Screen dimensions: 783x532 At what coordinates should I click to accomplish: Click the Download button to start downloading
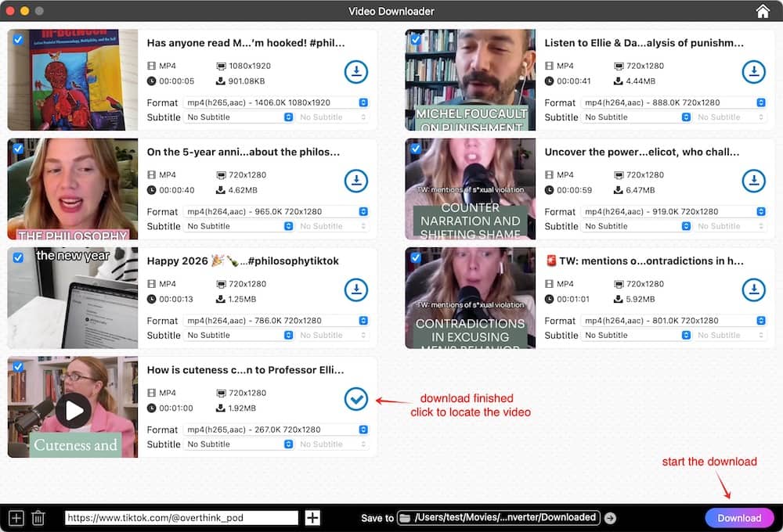[738, 517]
